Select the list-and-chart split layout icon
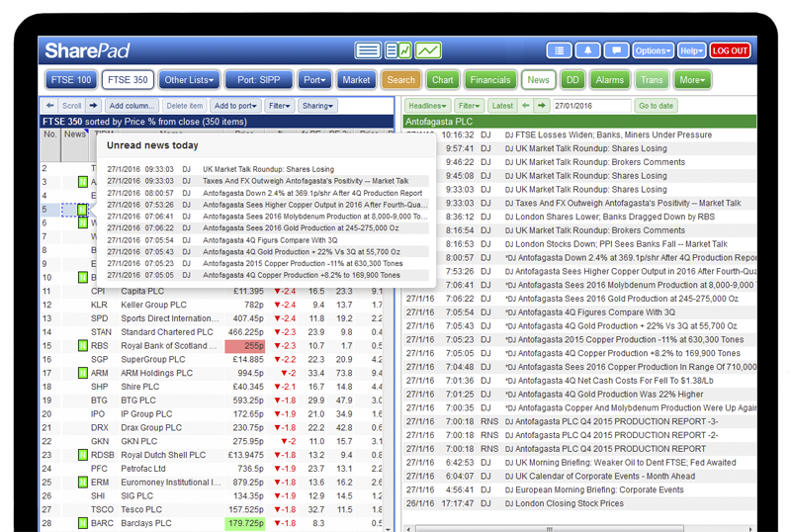This screenshot has height=532, width=791. click(397, 50)
